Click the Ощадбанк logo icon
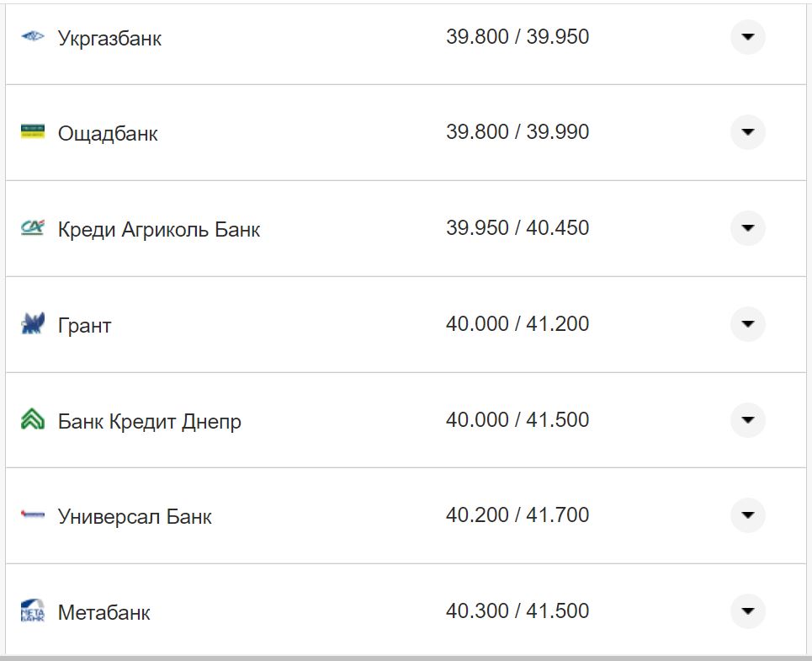 (30, 132)
